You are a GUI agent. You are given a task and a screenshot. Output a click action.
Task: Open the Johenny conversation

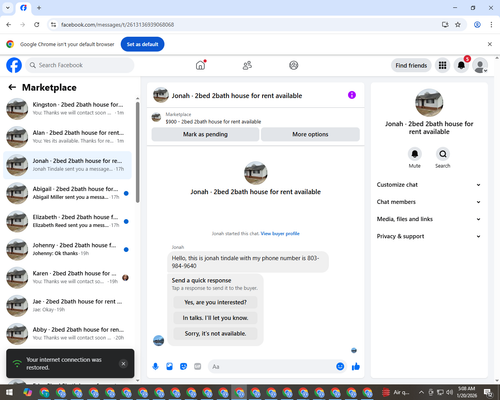67,249
